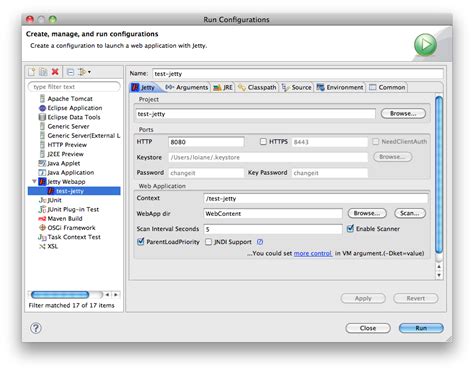Screen dimensions: 474x372
Task: Open the more control link
Action: point(312,253)
